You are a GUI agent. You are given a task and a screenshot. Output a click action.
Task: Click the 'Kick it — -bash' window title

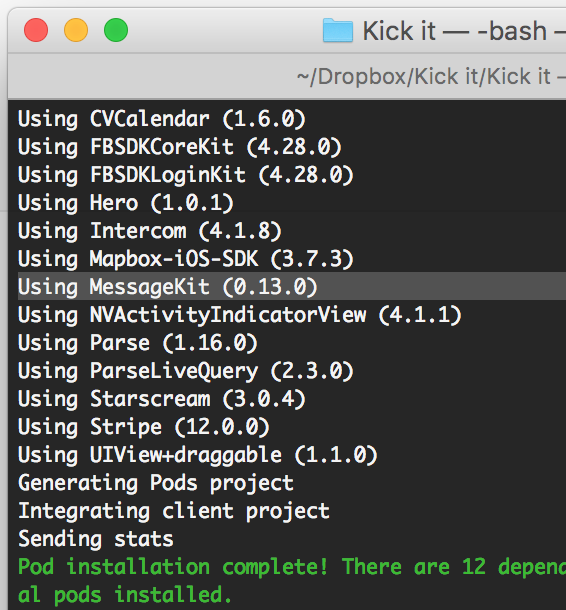click(x=455, y=31)
